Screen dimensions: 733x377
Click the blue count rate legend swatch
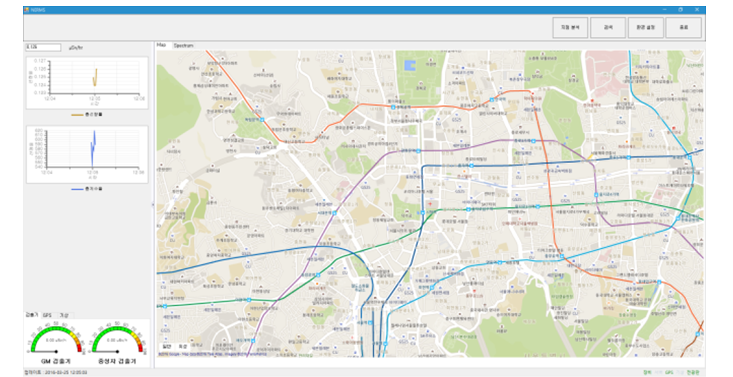click(x=77, y=189)
